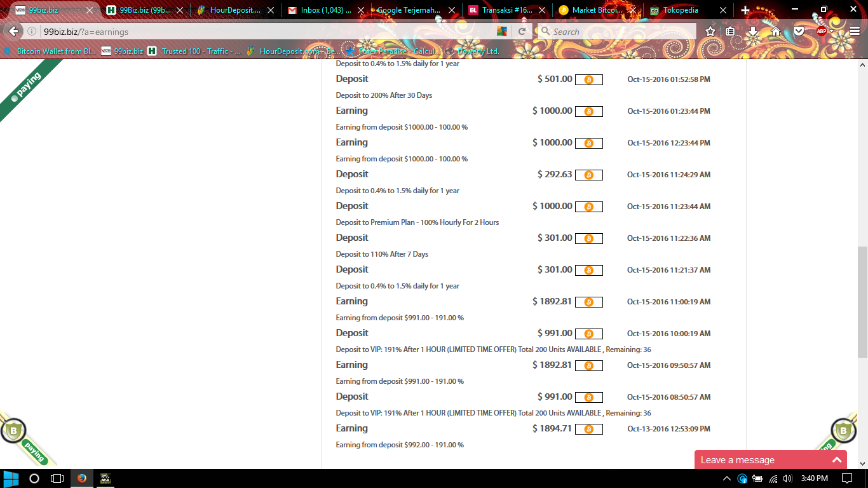Open the Adblock Plus ABP icon
Screen dimensions: 868x488
[822, 31]
